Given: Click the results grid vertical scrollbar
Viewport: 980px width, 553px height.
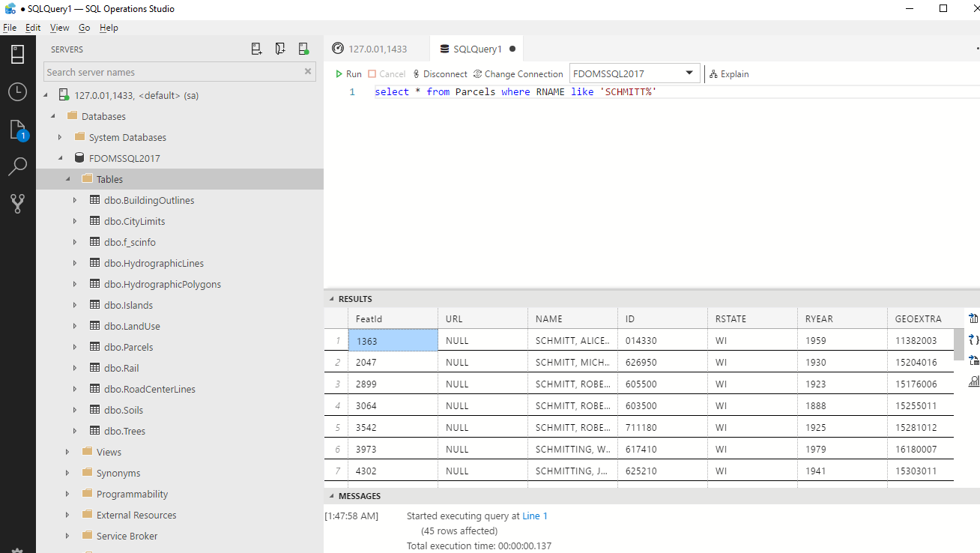Looking at the screenshot, I should (959, 345).
